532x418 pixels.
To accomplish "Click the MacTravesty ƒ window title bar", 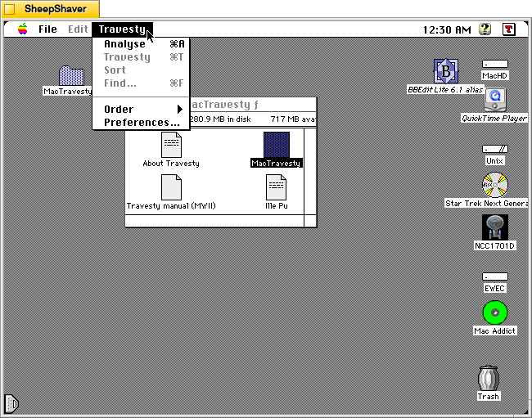I will pos(253,105).
